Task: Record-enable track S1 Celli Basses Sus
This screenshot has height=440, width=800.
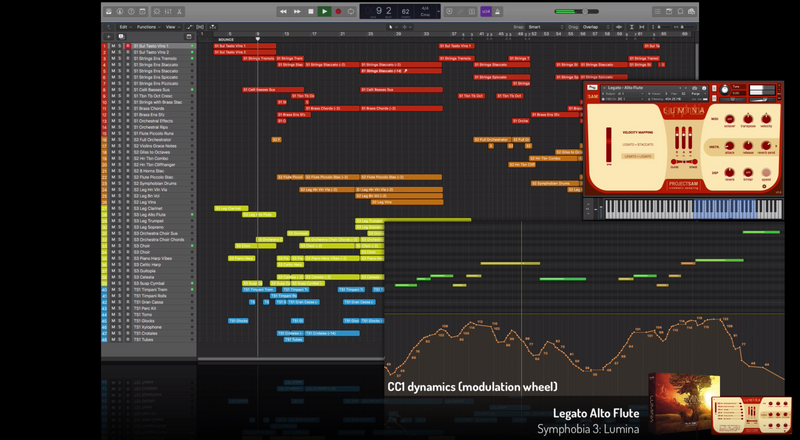Action: point(128,90)
